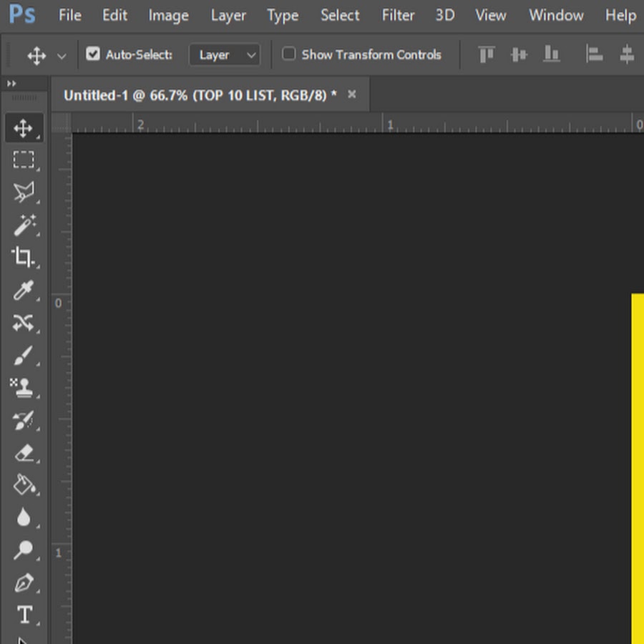
Task: Select the Crop tool
Action: (24, 257)
